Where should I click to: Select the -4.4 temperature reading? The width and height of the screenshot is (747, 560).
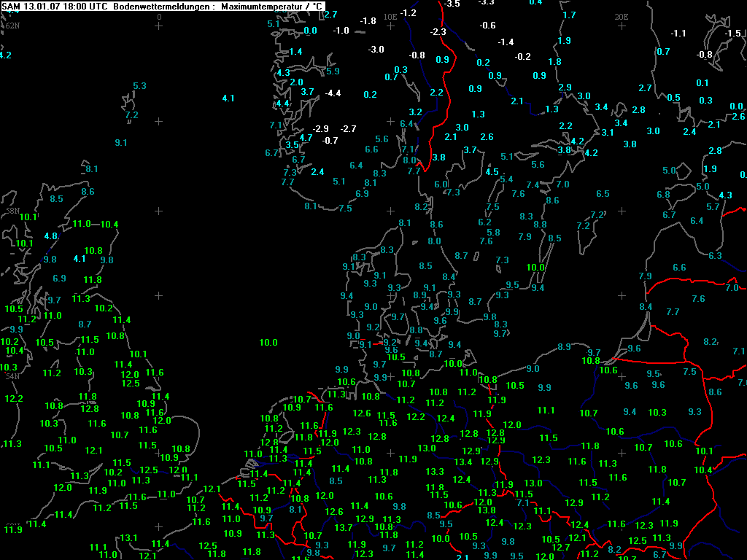pyautogui.click(x=333, y=93)
